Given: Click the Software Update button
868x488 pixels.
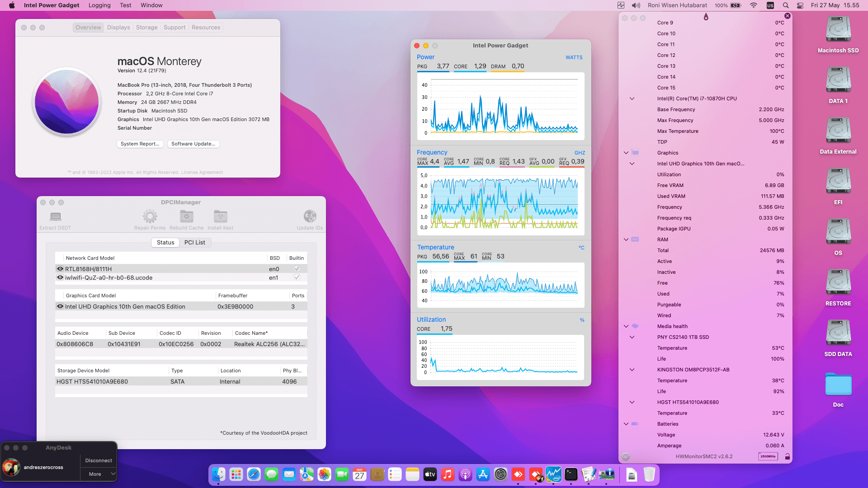Looking at the screenshot, I should (193, 144).
